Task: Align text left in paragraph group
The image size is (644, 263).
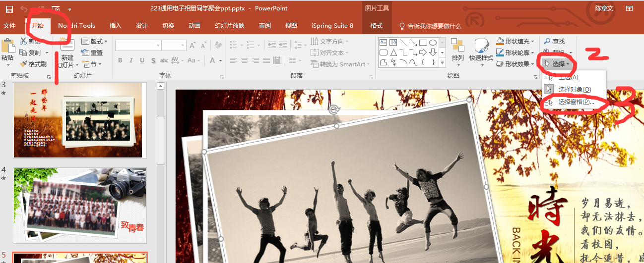Action: (234, 60)
